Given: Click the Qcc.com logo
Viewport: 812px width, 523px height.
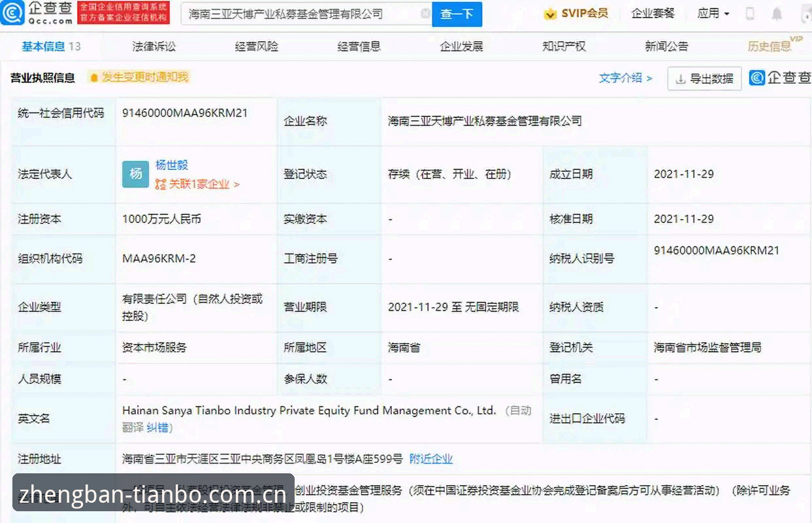Looking at the screenshot, I should pyautogui.click(x=37, y=12).
